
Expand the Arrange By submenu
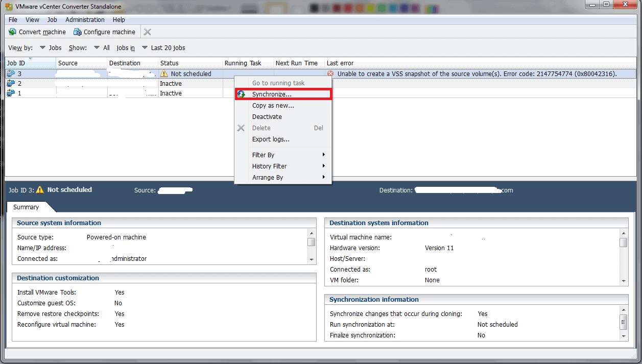[x=283, y=177]
